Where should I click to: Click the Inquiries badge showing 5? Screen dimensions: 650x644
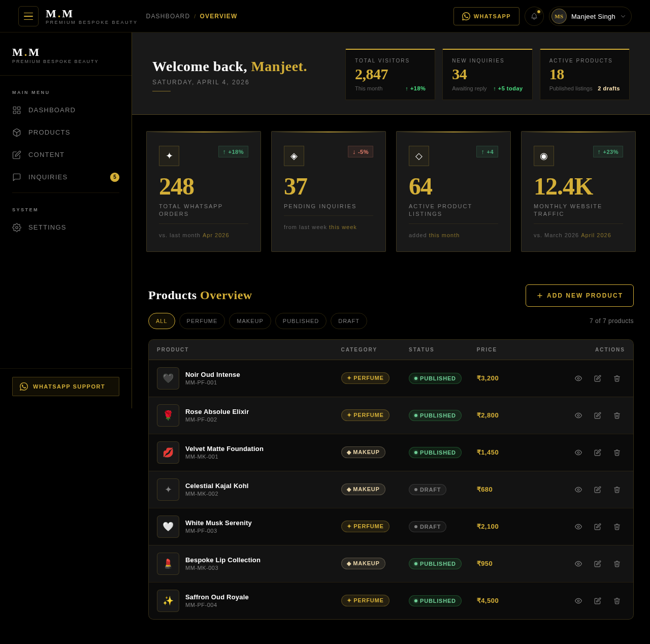(x=115, y=177)
